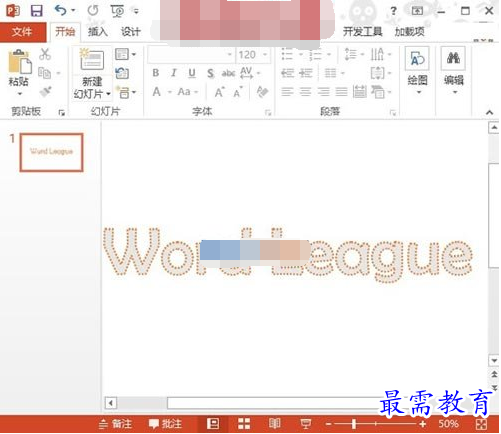Activate the Format Painter brush

(45, 91)
